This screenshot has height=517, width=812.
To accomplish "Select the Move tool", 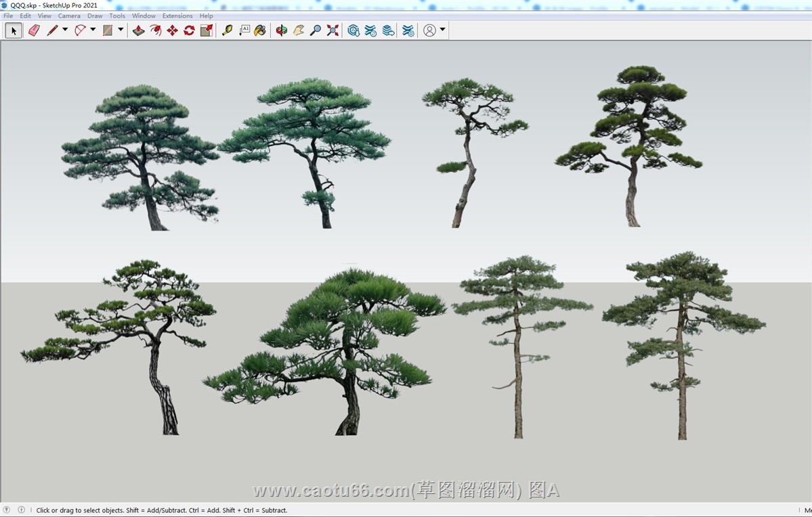I will pos(173,30).
